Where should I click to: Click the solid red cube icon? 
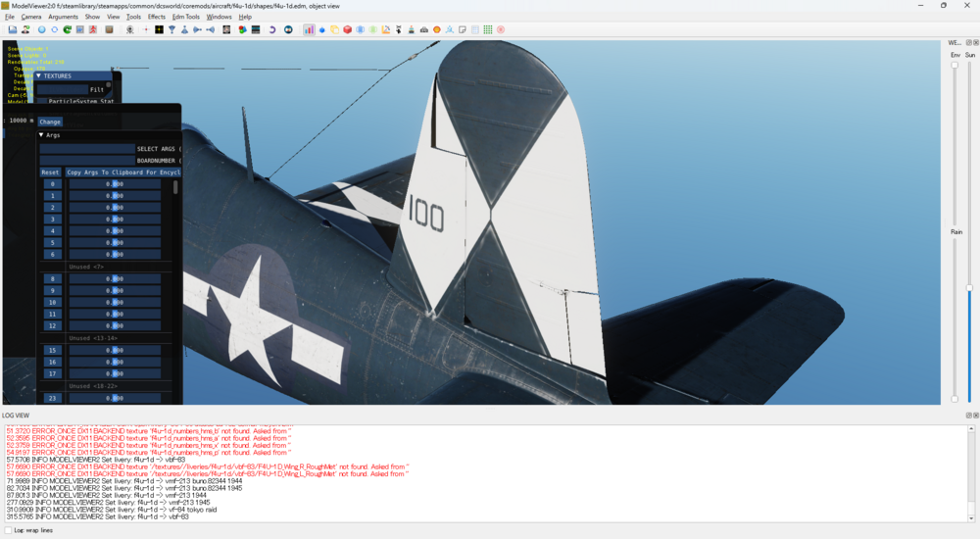pos(348,29)
